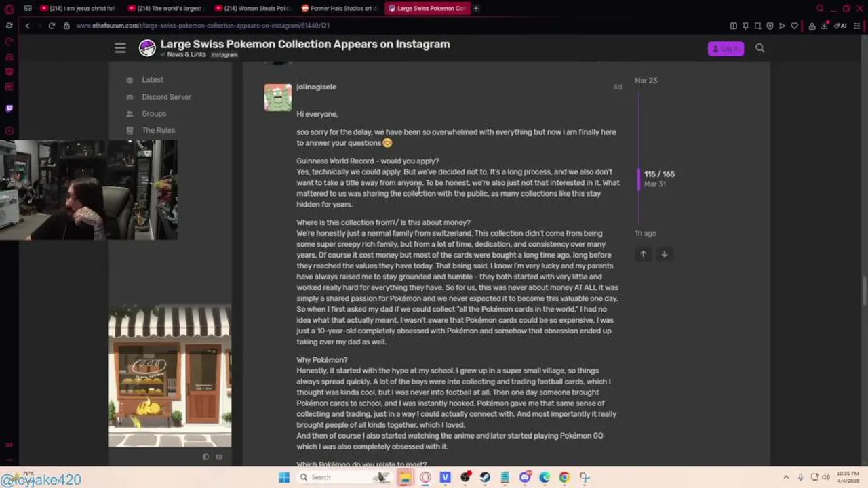868x488 pixels.
Task: Click the ad blocker shield icon
Action: [770, 26]
